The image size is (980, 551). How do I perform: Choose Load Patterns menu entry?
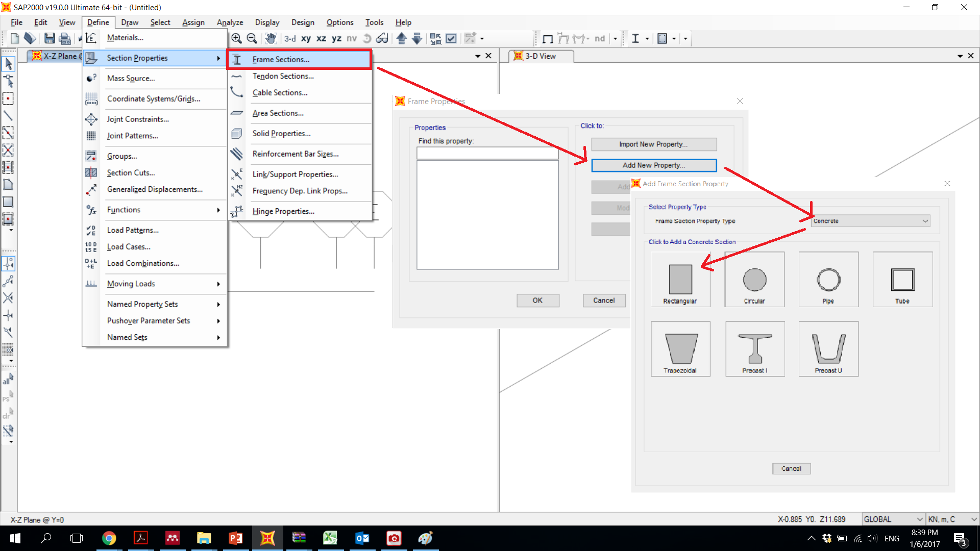pyautogui.click(x=155, y=230)
